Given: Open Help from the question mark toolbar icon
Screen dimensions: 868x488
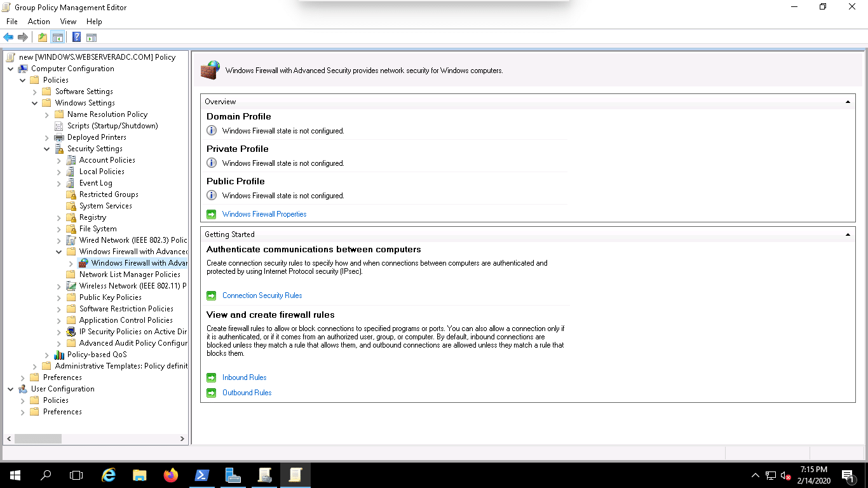Looking at the screenshot, I should pos(76,37).
